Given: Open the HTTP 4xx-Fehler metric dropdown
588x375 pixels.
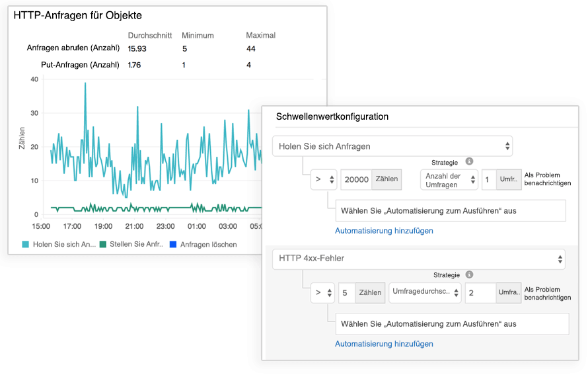Looking at the screenshot, I should point(418,259).
